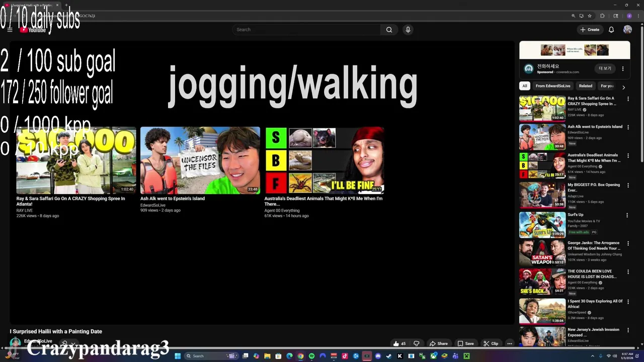This screenshot has width=644, height=362.
Task: Click the covered ad banner image
Action: (575, 50)
